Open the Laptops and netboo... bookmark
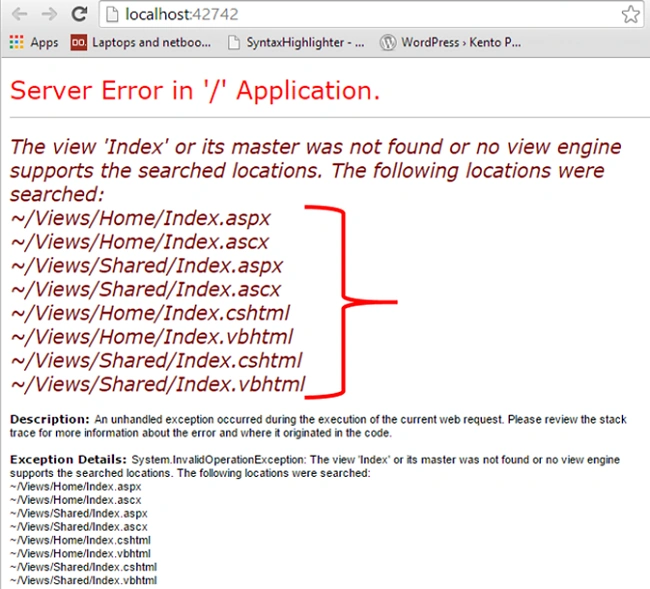This screenshot has width=650, height=589. [151, 42]
